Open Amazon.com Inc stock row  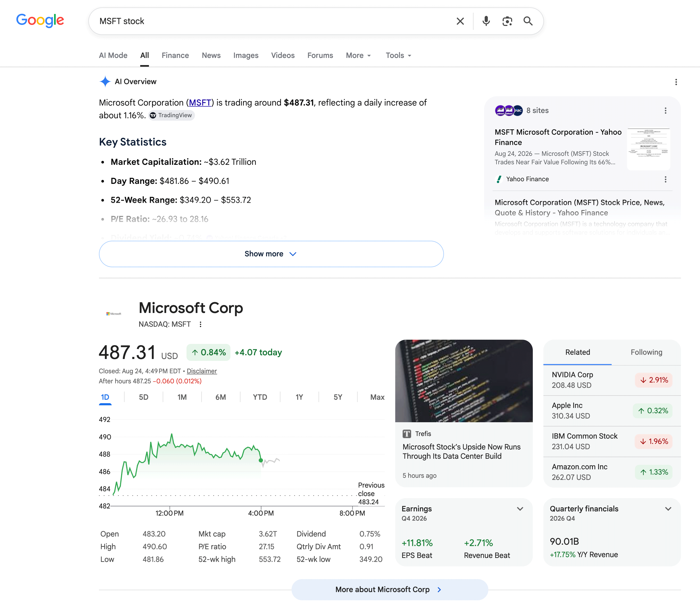(612, 472)
